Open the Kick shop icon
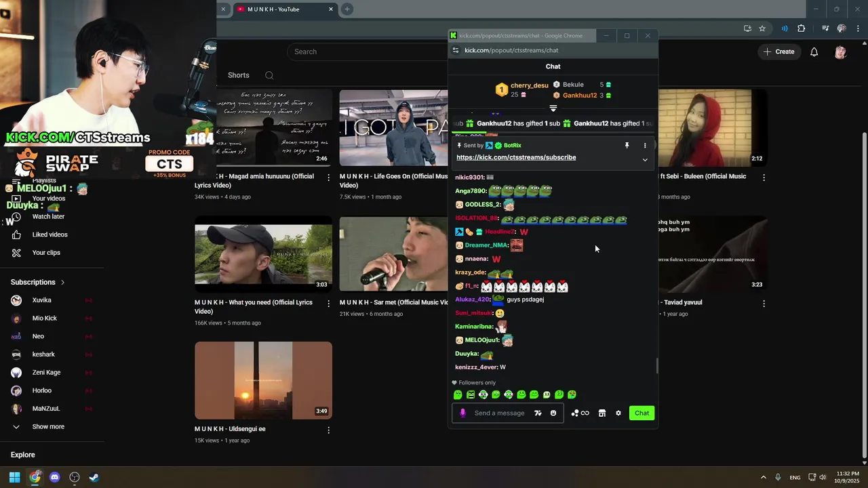This screenshot has height=488, width=868. click(x=601, y=413)
